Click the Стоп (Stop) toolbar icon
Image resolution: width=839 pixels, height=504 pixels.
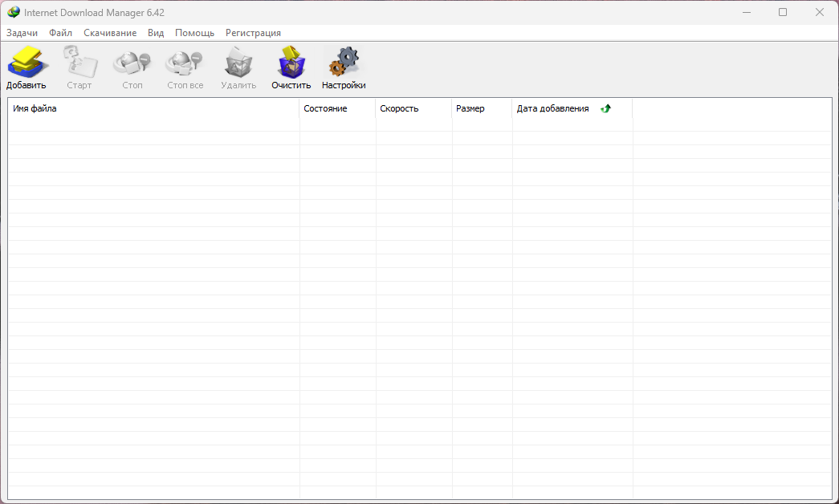tap(132, 63)
